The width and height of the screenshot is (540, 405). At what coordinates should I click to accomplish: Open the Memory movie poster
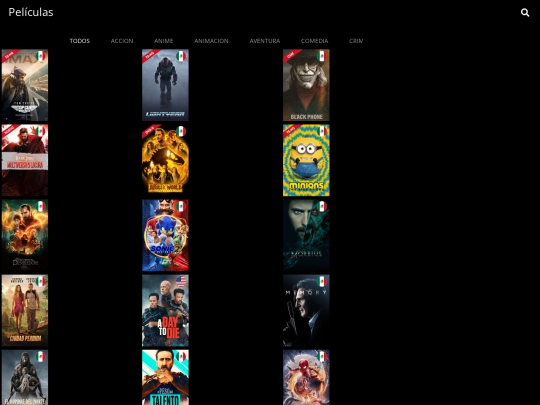coord(306,310)
